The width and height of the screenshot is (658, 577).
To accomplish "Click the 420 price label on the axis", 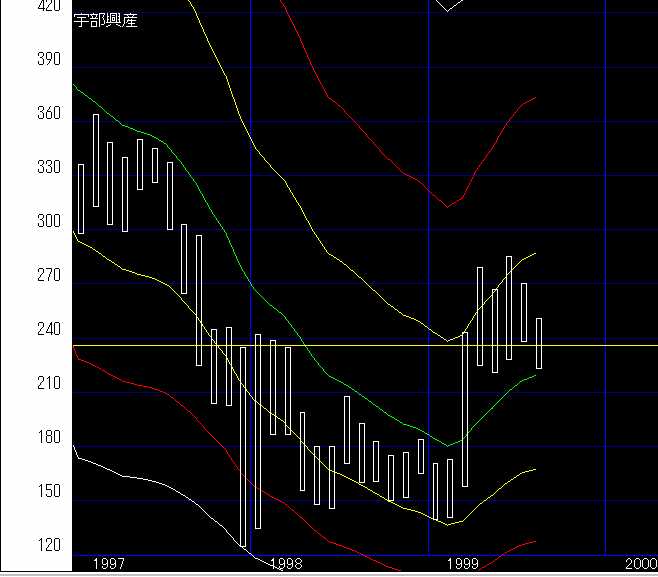I will 47,6.
